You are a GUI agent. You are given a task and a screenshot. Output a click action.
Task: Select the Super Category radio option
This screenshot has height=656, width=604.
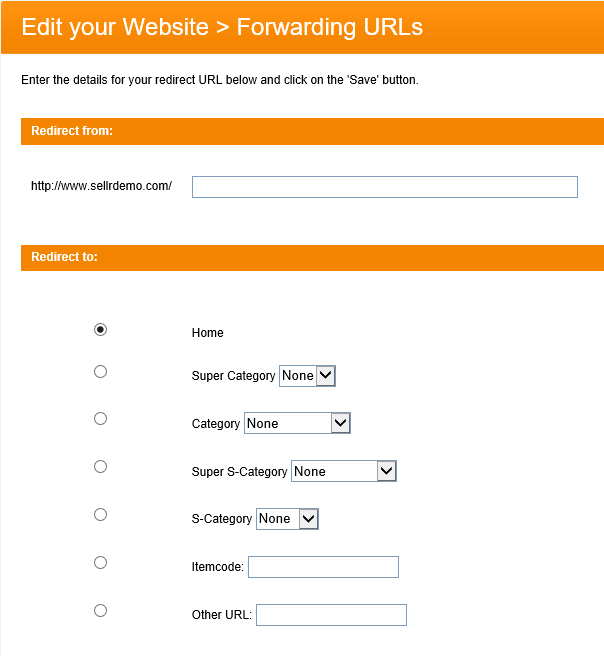click(x=100, y=372)
